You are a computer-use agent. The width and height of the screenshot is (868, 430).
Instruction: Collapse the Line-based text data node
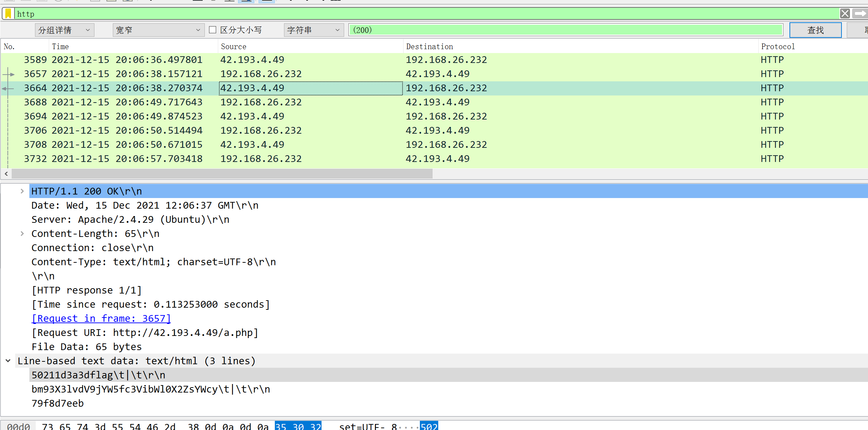coord(8,361)
